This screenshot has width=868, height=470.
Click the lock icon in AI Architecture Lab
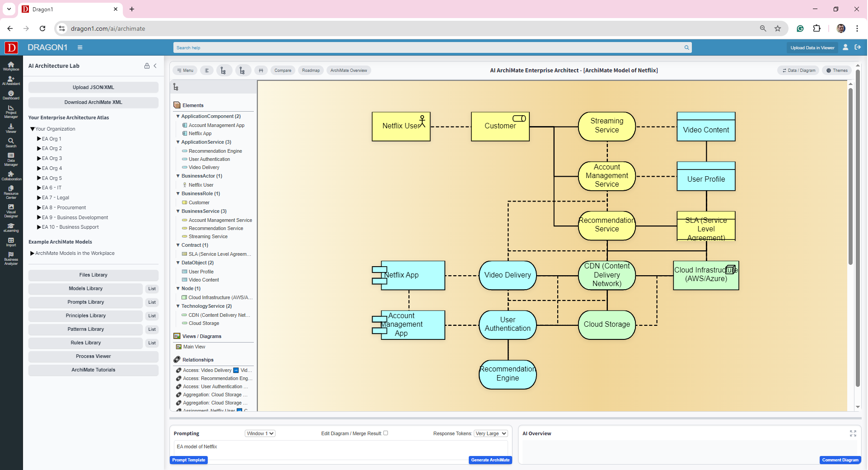click(x=147, y=66)
